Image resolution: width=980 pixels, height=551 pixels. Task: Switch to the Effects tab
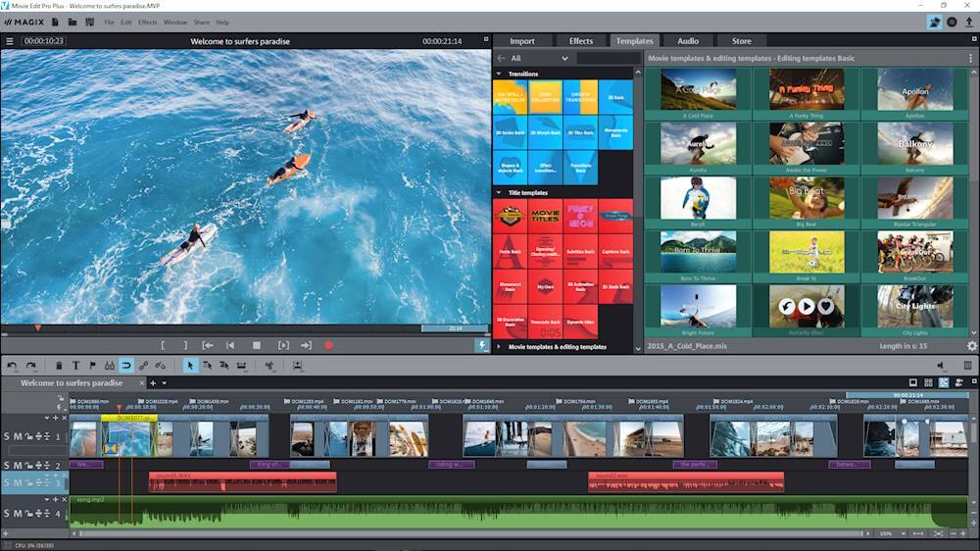point(581,41)
